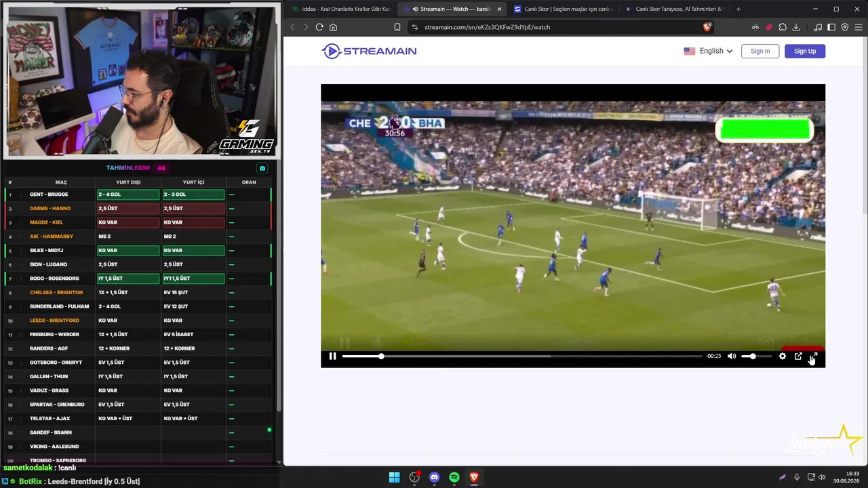Close the Streamain Watch tab

pos(500,9)
